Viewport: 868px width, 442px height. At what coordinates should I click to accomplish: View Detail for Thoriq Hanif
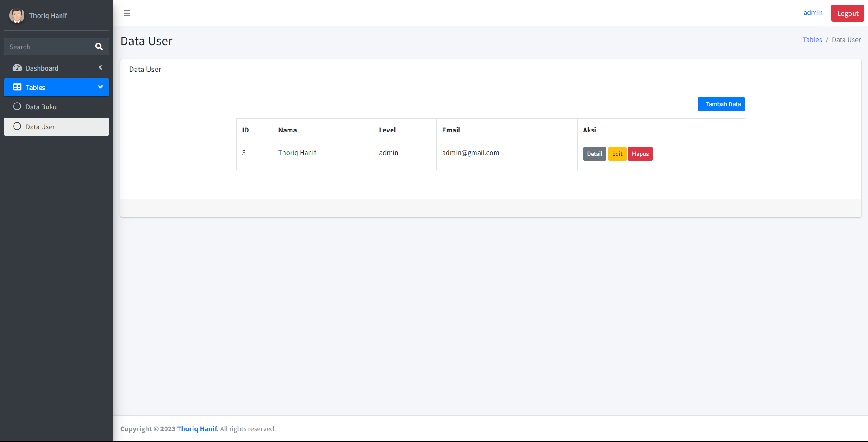click(594, 154)
